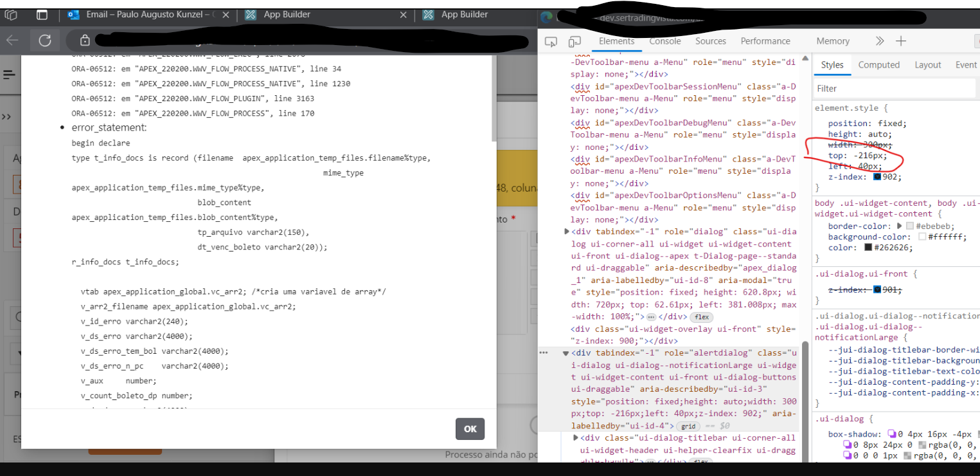Show more DevTools tabs via double chevron
Screen dimensions: 980x476
click(x=879, y=41)
